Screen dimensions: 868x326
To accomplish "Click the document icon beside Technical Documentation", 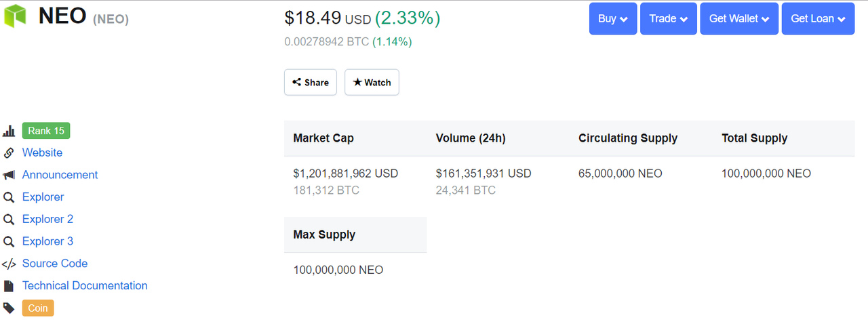I will [9, 286].
